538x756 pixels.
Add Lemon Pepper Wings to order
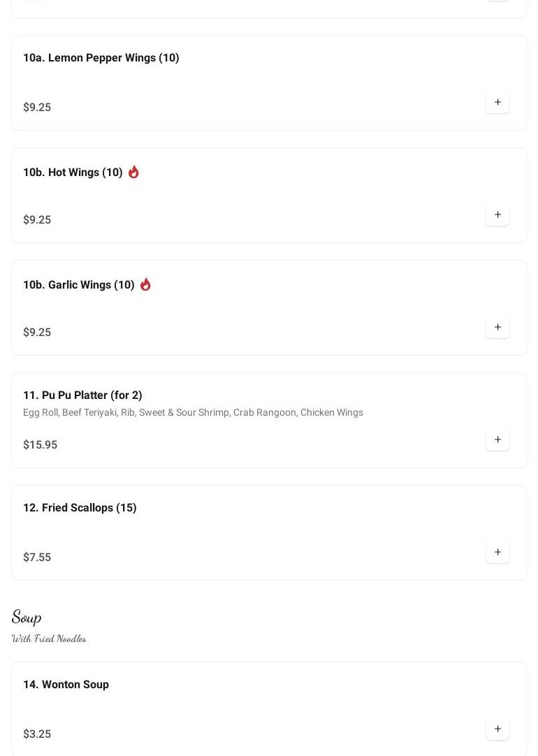[x=497, y=103]
